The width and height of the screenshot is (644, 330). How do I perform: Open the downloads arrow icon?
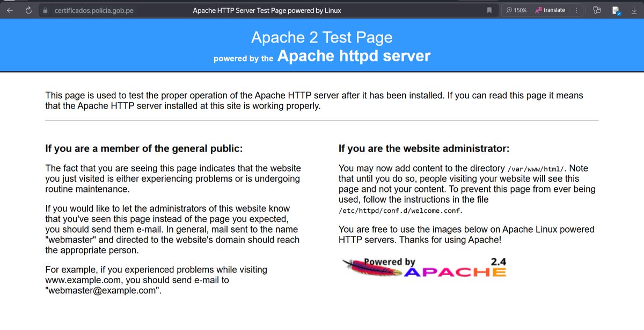pos(635,10)
